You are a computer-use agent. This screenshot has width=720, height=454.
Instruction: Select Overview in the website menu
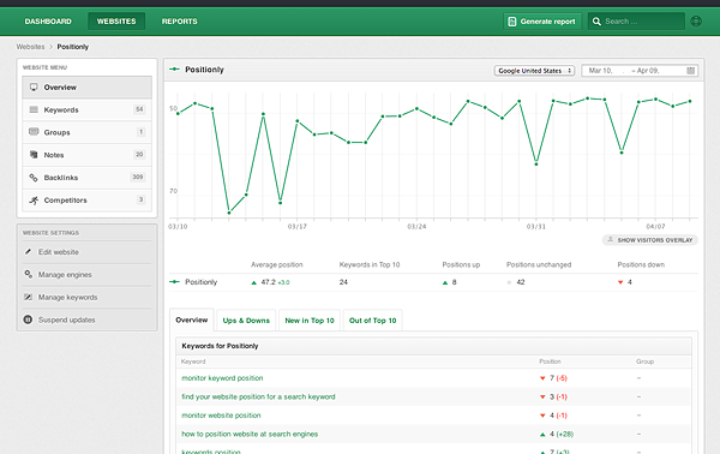pos(87,87)
